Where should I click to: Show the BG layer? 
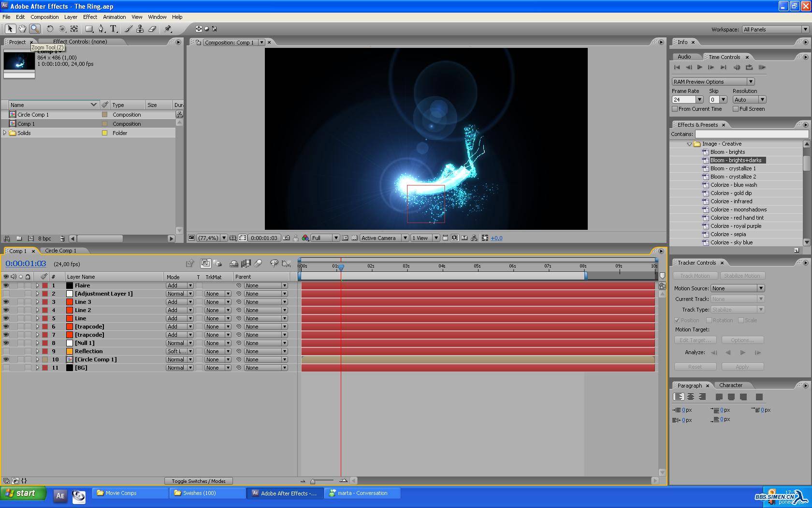[6, 368]
